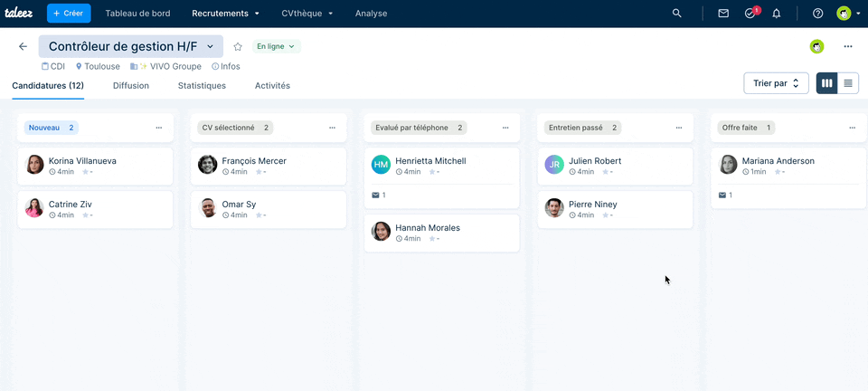Open Korina Villanueva's candidate card

click(x=95, y=167)
